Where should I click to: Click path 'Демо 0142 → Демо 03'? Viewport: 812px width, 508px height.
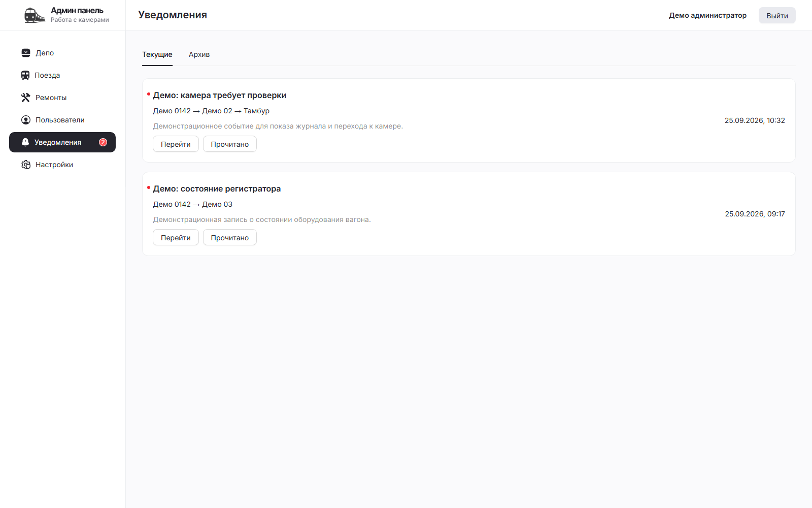[x=193, y=204]
